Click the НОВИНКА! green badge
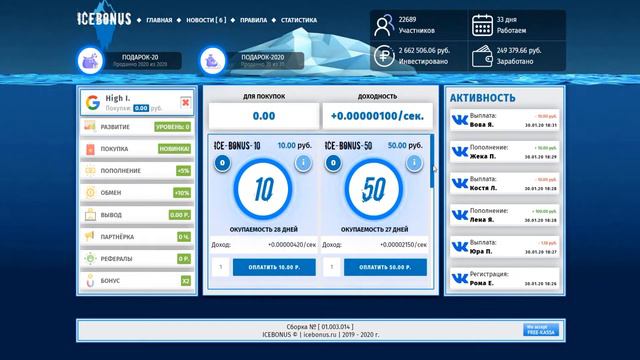This screenshot has width=640, height=360. 174,149
